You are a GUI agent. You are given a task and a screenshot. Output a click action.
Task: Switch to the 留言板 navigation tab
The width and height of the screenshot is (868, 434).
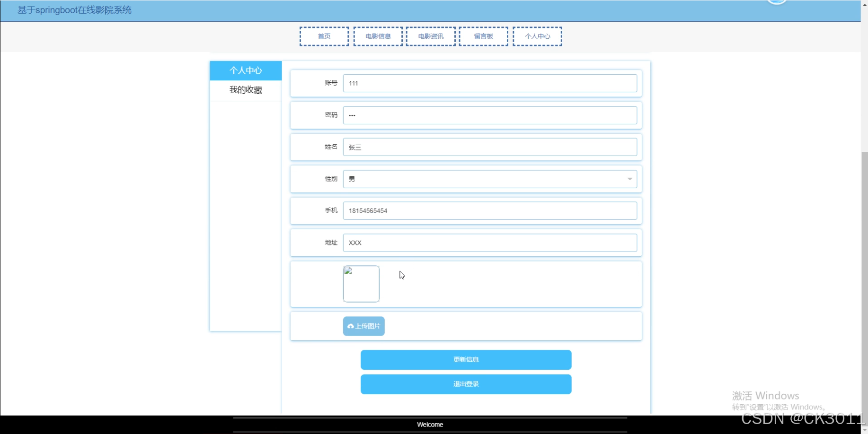pyautogui.click(x=483, y=36)
